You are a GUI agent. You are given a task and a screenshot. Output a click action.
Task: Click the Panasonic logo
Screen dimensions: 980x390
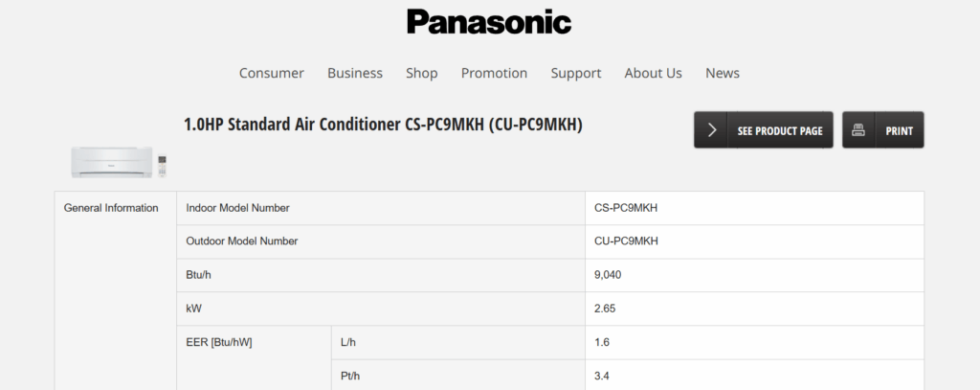488,22
